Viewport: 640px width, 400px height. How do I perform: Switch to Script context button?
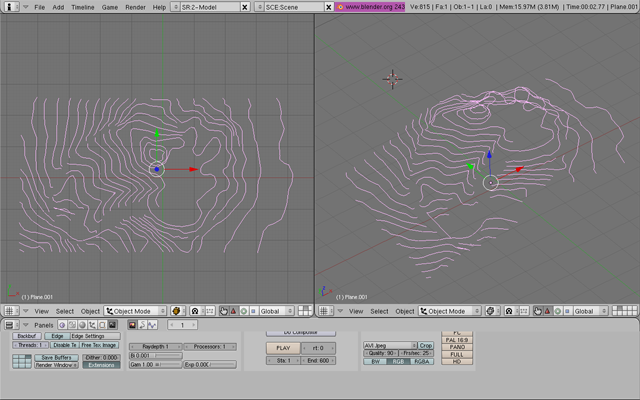click(72, 325)
